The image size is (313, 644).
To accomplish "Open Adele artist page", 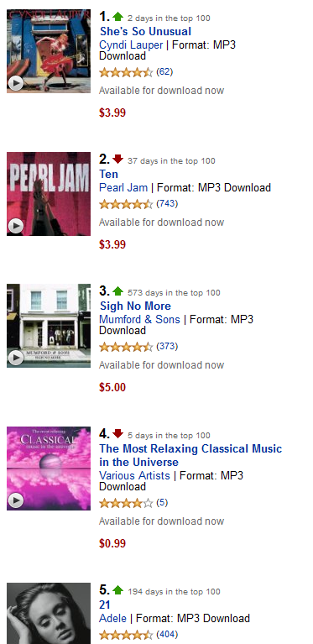I will tap(112, 618).
